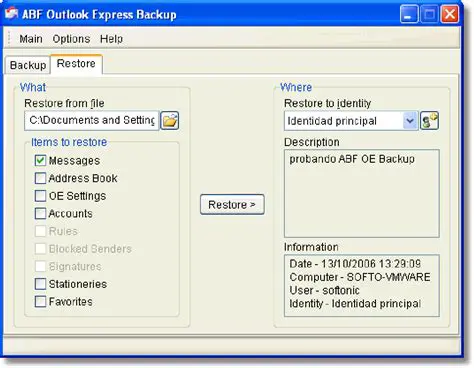Open the Main menu

point(31,39)
